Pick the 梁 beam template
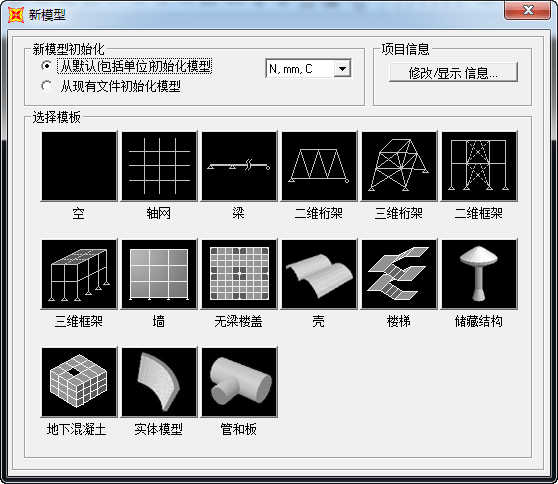Screen dimensions: 558x484 point(239,166)
